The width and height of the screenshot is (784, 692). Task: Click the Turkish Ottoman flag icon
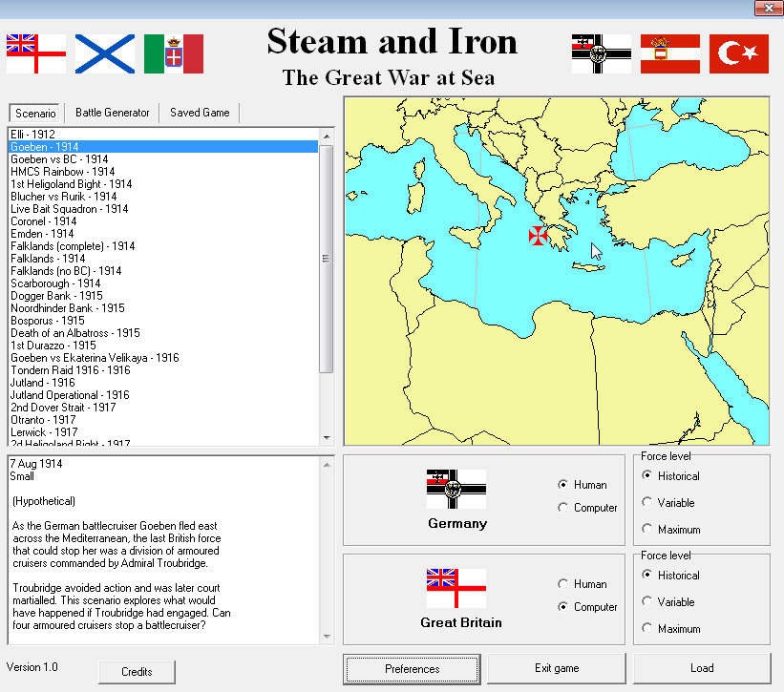739,53
